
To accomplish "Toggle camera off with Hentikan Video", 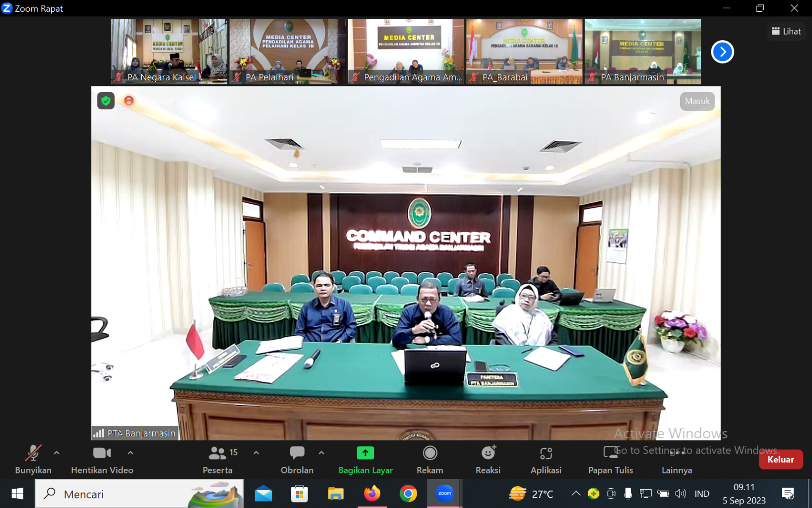I will (x=101, y=453).
